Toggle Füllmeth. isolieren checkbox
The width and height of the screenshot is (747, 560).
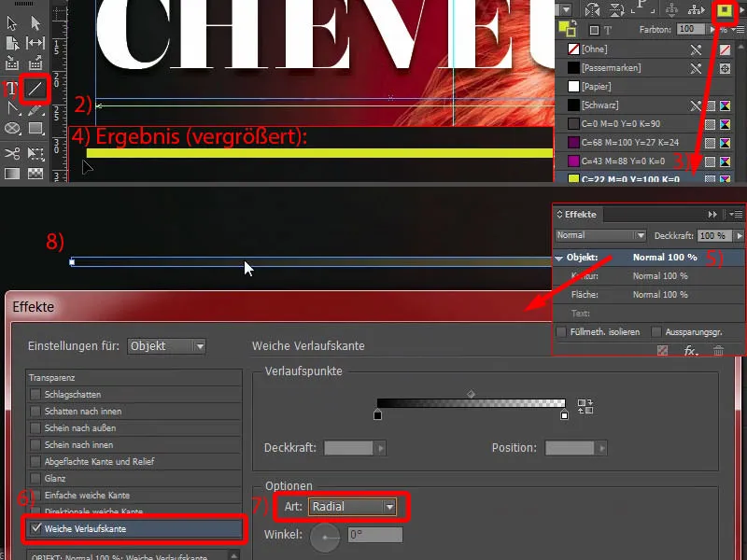pos(562,332)
